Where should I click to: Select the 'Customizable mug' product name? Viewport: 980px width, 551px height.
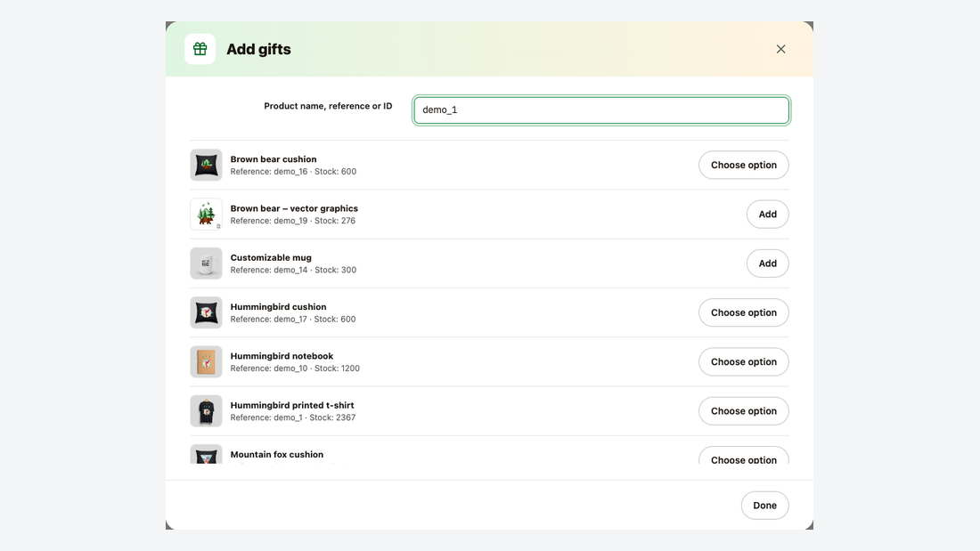coord(271,257)
